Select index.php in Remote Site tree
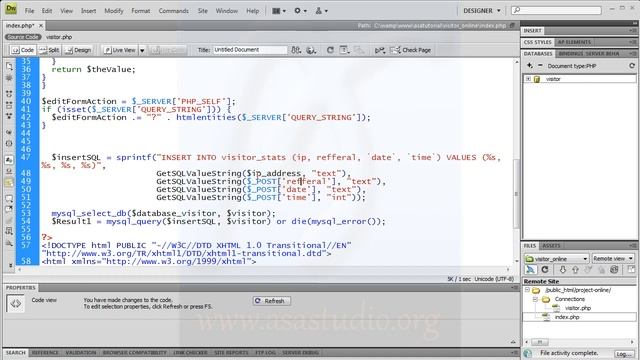The image size is (640, 360). (567, 317)
